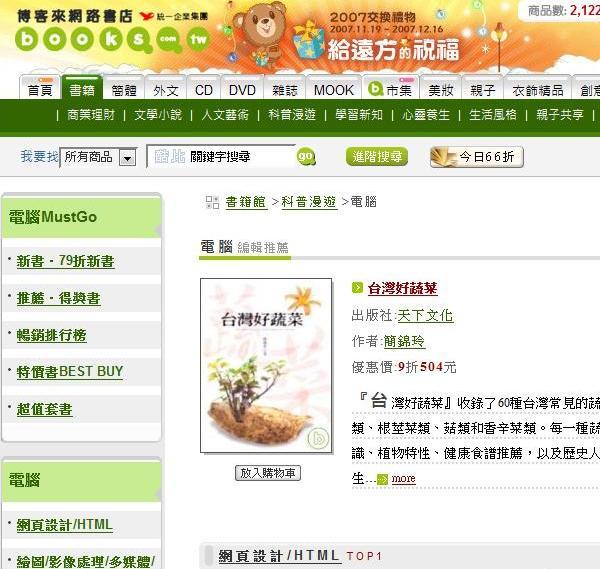Screen dimensions: 600x569
Task: Open the DVD tab
Action: 242,90
